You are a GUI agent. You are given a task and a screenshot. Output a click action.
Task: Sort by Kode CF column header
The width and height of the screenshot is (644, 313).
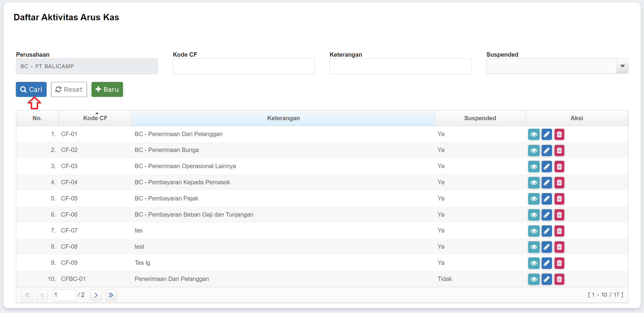click(x=95, y=118)
